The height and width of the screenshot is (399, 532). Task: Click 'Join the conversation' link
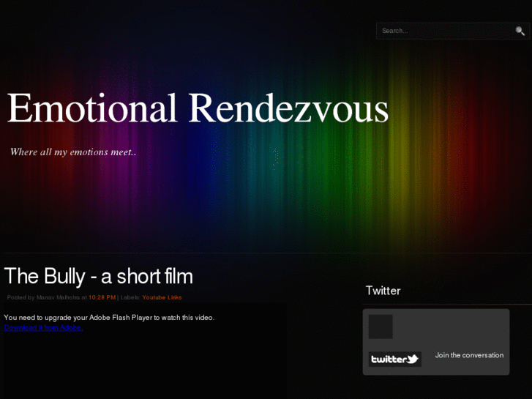click(469, 355)
